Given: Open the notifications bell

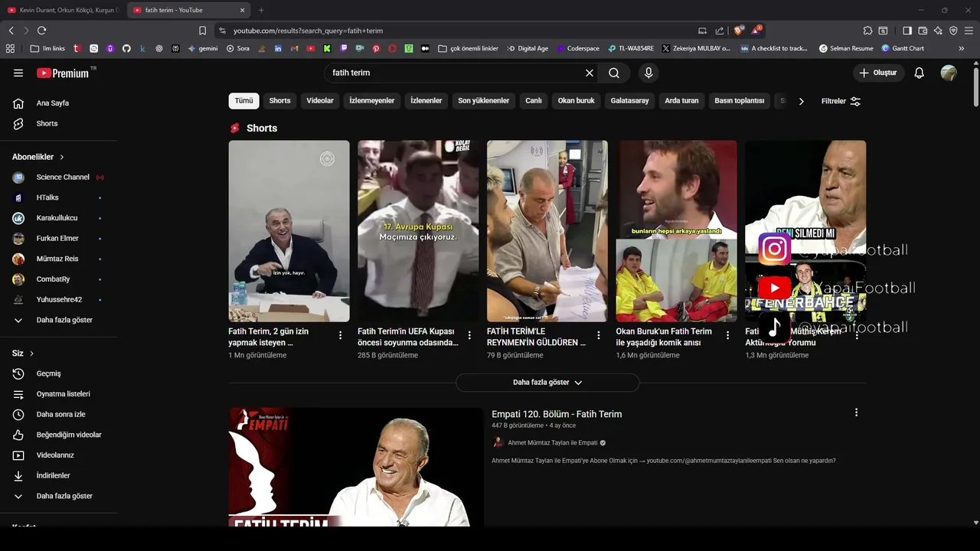Looking at the screenshot, I should click(x=919, y=73).
